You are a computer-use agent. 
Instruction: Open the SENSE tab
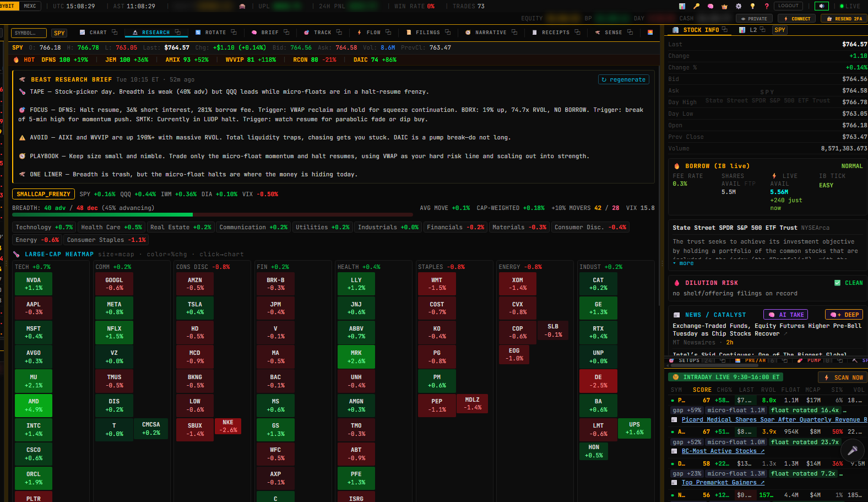[608, 33]
